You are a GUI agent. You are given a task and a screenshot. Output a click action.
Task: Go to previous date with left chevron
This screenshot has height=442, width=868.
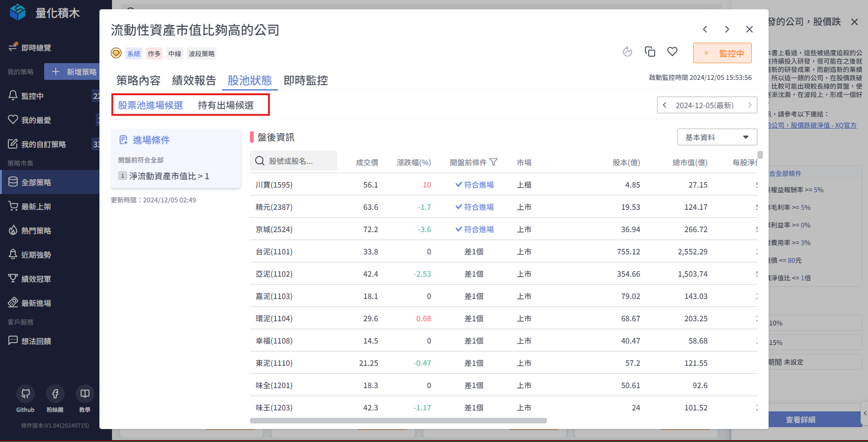pos(665,105)
